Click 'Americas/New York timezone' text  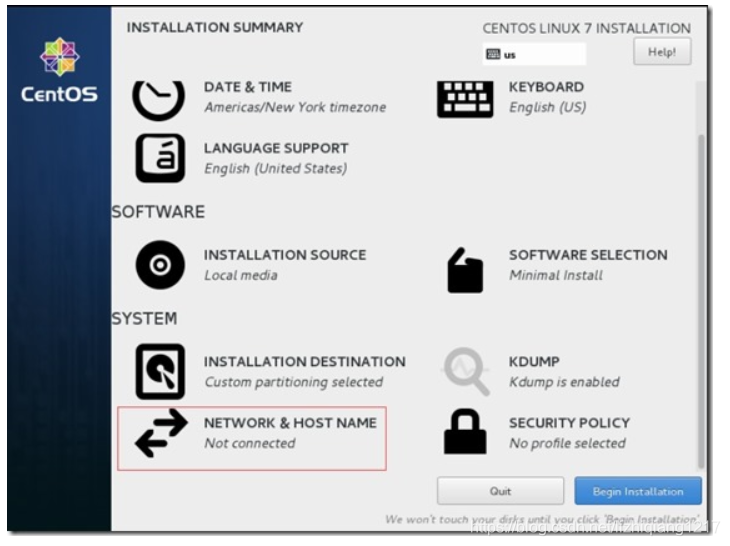(295, 108)
